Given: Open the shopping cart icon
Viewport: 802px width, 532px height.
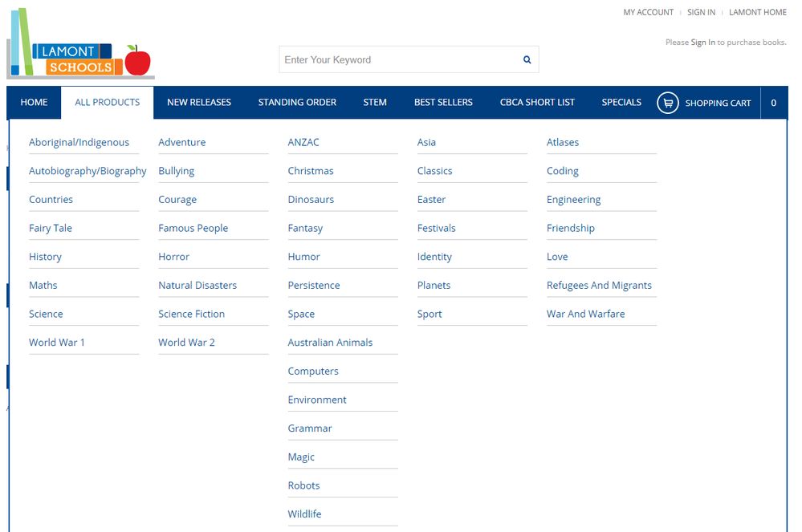Looking at the screenshot, I should (668, 103).
